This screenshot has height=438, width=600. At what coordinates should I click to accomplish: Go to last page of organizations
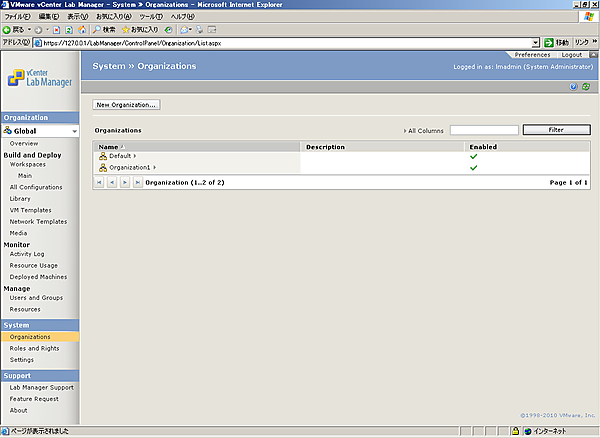(138, 182)
